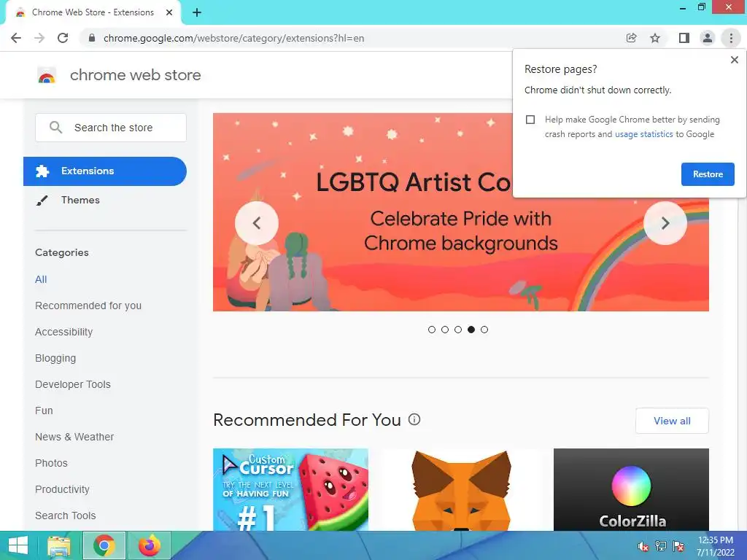Open the Custom Cursor extension card

[290, 489]
